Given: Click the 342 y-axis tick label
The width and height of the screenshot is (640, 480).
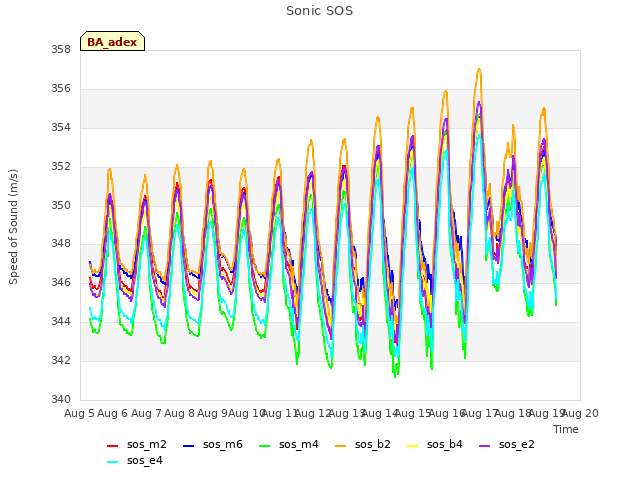Looking at the screenshot, I should (x=61, y=360).
